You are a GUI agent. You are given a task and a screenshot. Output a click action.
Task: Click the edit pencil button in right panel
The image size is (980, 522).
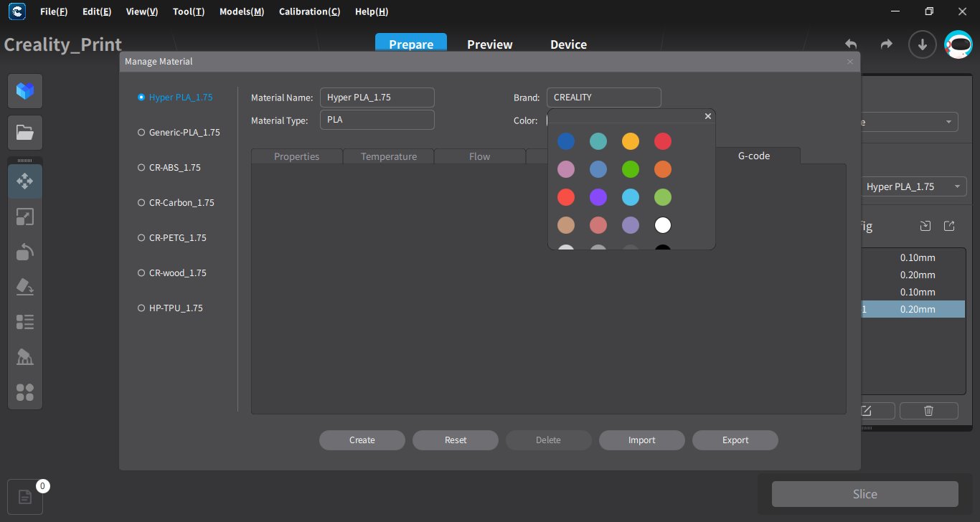(x=866, y=411)
